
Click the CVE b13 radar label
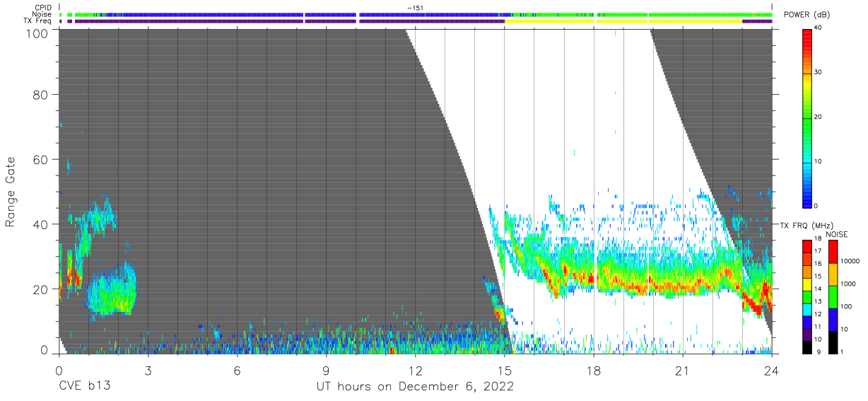point(84,386)
